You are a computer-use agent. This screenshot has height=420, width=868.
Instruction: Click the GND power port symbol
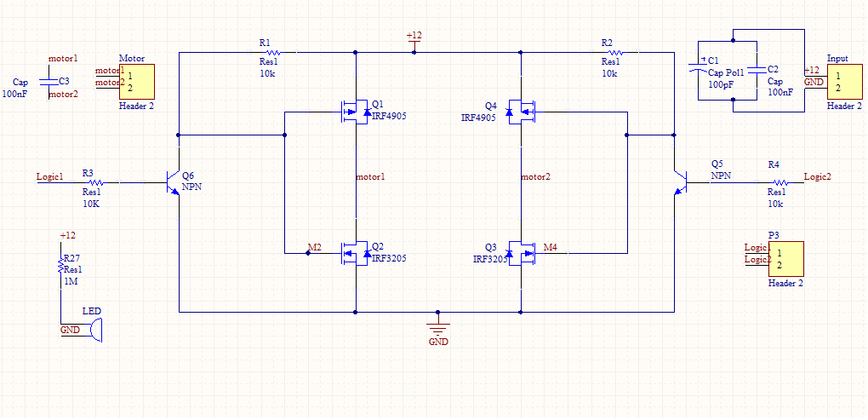click(438, 327)
